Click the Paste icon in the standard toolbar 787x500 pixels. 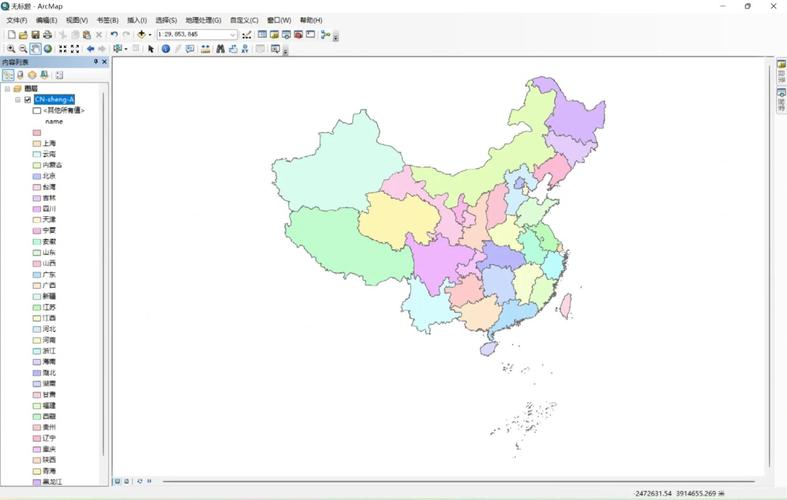(87, 35)
